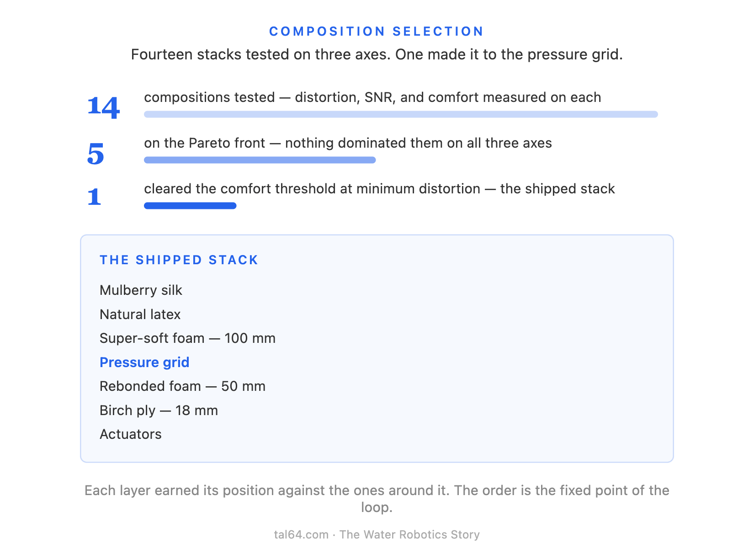Click the large number 5
The image size is (754, 560).
(96, 153)
